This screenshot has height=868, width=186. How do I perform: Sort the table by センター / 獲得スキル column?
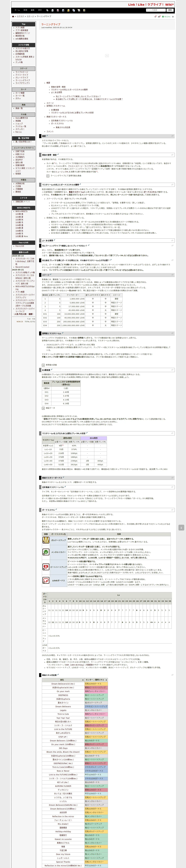click(96, 680)
